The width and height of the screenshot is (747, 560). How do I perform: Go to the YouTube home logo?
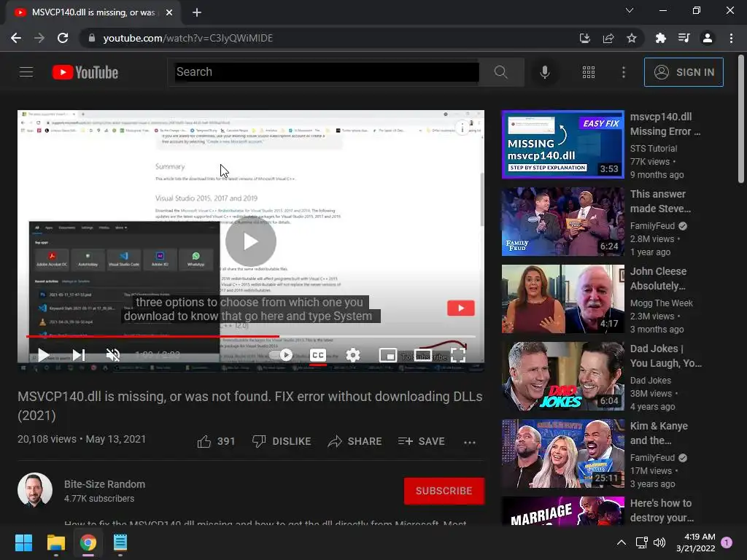point(85,72)
